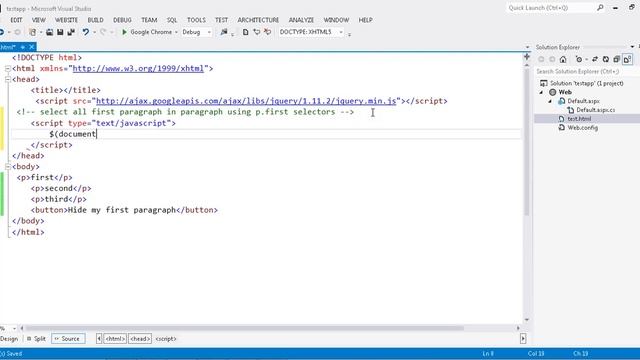The image size is (640, 360).
Task: Select the <html> breadcrumb tag
Action: [115, 339]
